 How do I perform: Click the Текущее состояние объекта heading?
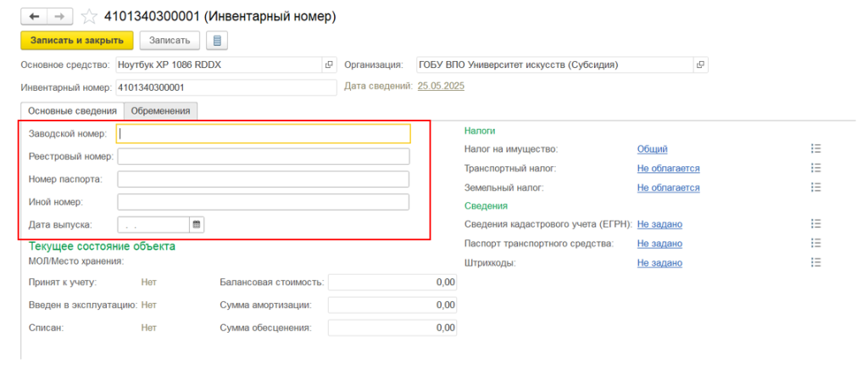click(102, 246)
